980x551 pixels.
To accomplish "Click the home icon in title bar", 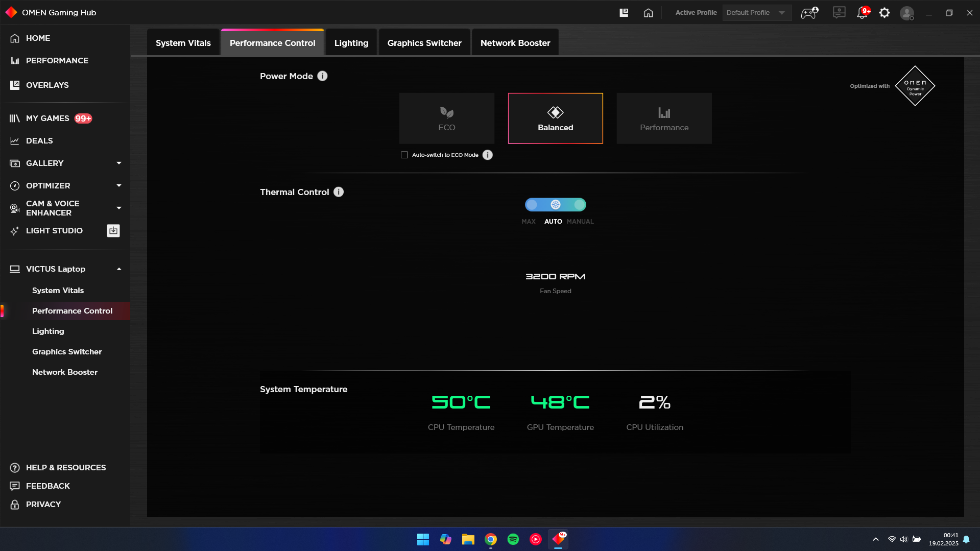I will (648, 13).
